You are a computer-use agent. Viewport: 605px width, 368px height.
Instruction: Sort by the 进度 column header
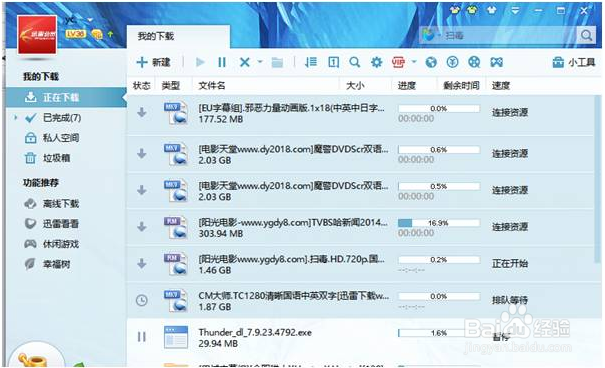[407, 86]
